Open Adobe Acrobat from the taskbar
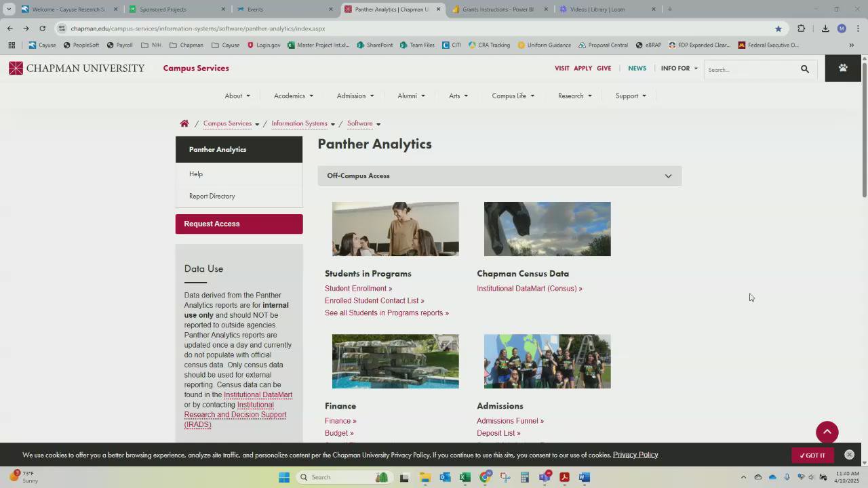The width and height of the screenshot is (868, 488). pyautogui.click(x=564, y=477)
